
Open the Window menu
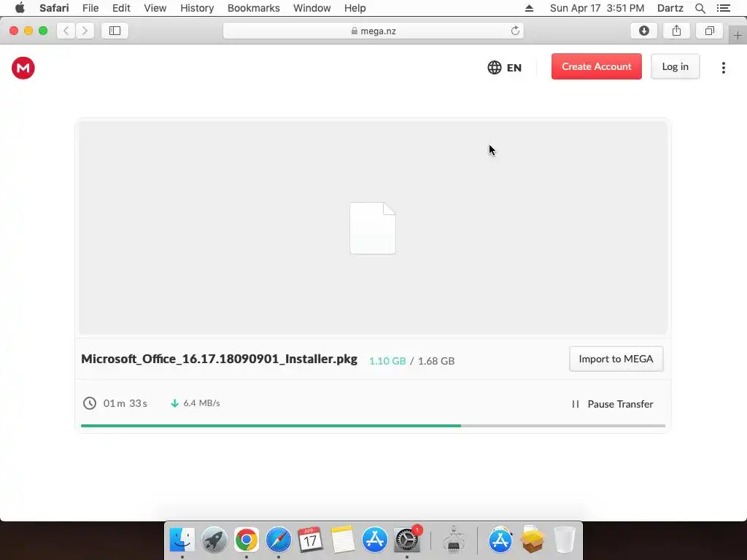[312, 8]
